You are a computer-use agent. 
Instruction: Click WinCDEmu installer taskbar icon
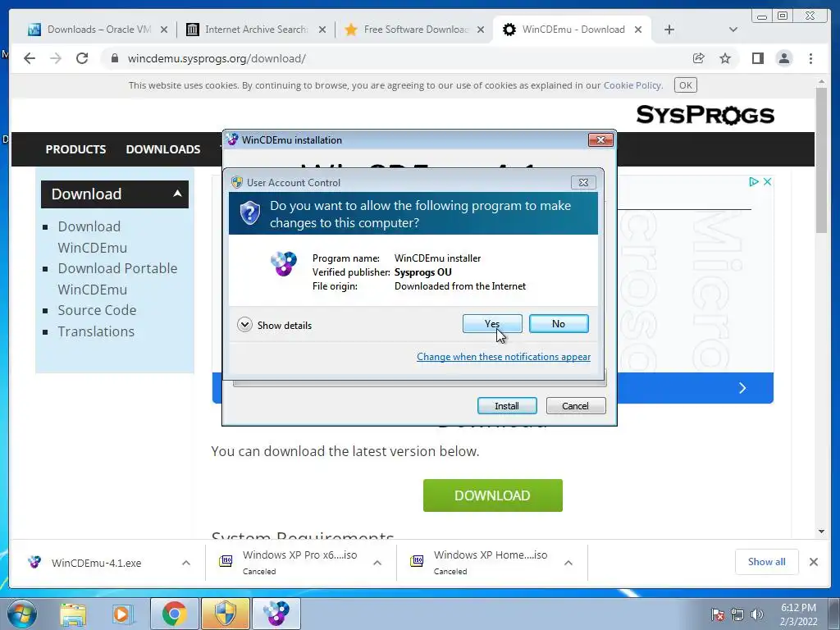(276, 614)
